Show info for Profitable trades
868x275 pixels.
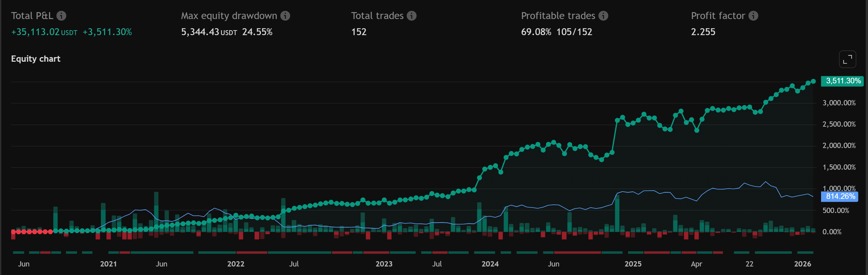tap(603, 16)
